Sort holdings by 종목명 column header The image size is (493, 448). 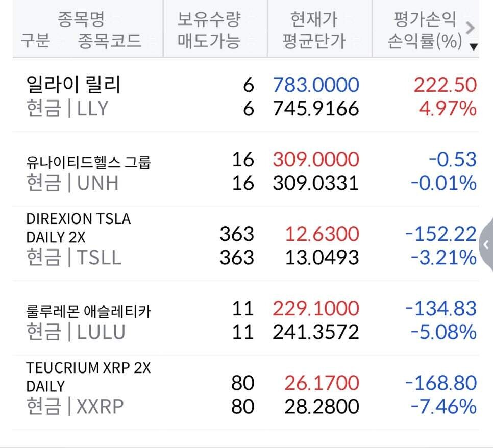tap(81, 20)
